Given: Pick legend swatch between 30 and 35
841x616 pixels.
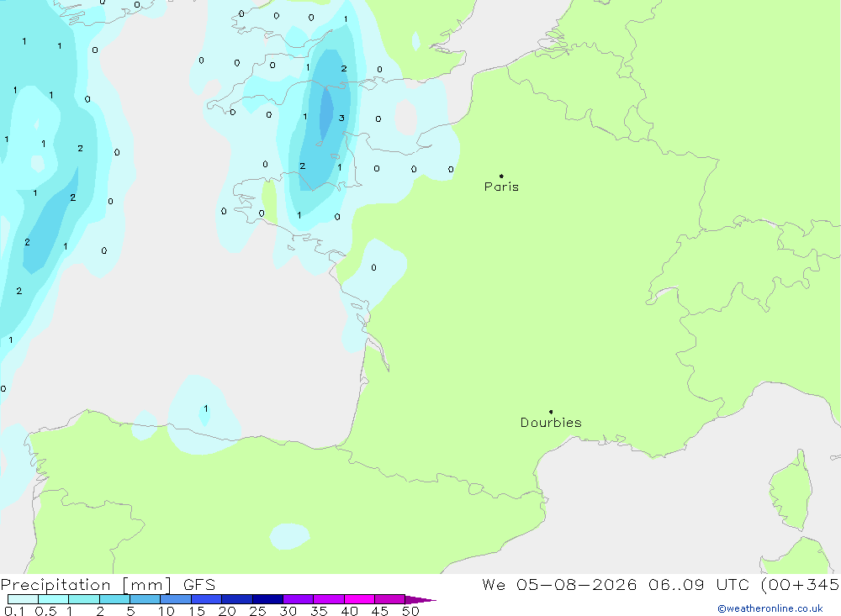Looking at the screenshot, I should [299, 599].
